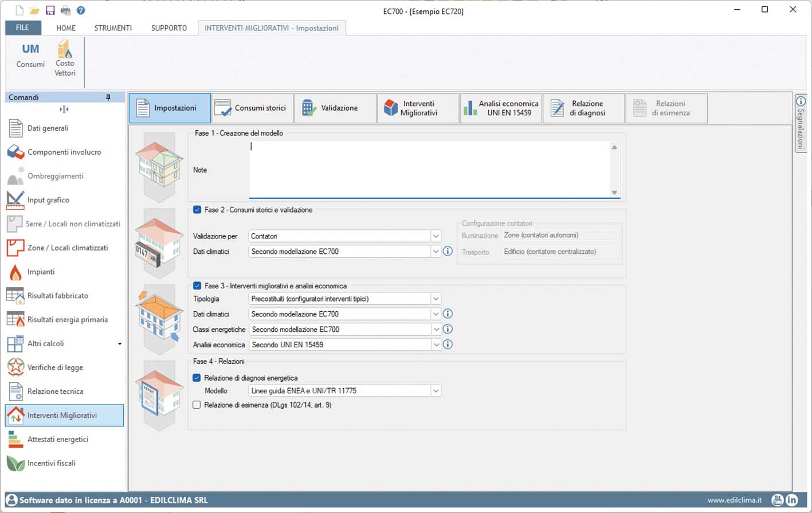Open the UM Consumi ribbon tool
Viewport: 812px width, 513px height.
click(30, 56)
